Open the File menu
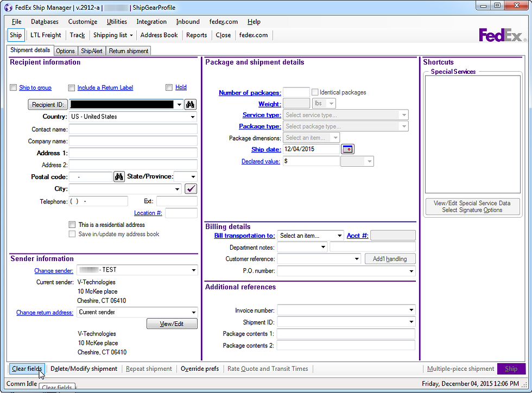 [x=16, y=22]
